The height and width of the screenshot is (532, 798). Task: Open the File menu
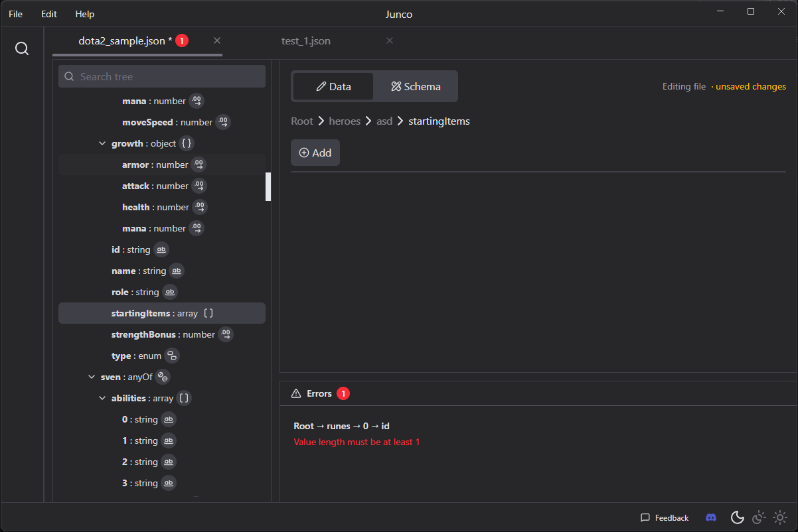pos(15,14)
